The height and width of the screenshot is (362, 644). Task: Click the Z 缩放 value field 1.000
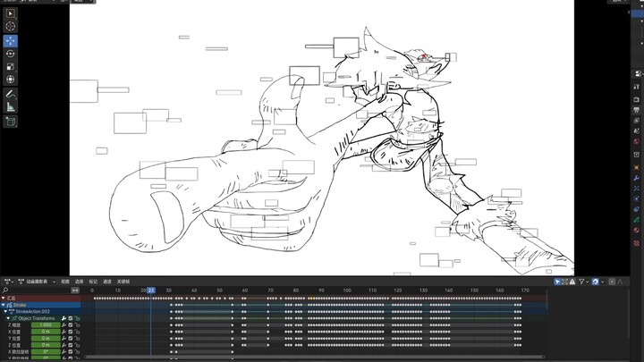pos(46,325)
